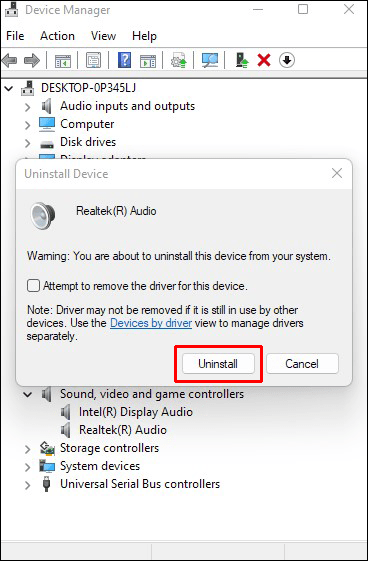Image resolution: width=368 pixels, height=561 pixels.
Task: Open the Properties toolbar icon
Action: (93, 60)
